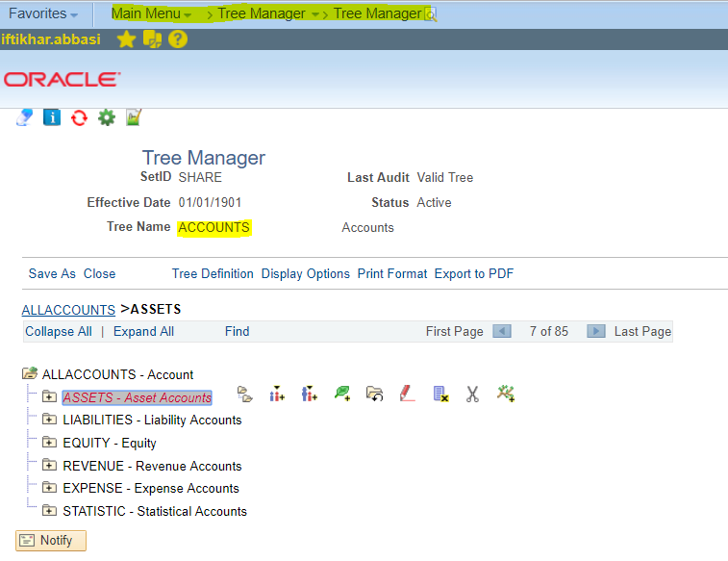Image resolution: width=728 pixels, height=561 pixels.
Task: Open the green gear settings icon
Action: [x=107, y=117]
